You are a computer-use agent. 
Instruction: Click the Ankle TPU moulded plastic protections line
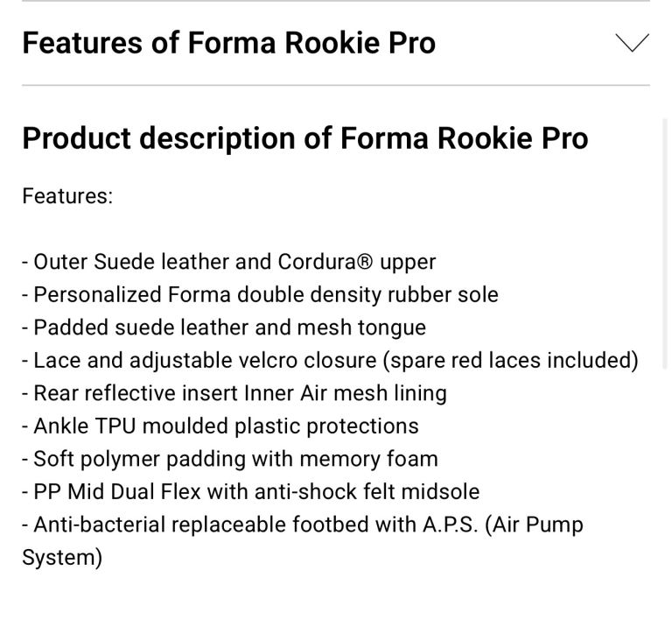[220, 426]
